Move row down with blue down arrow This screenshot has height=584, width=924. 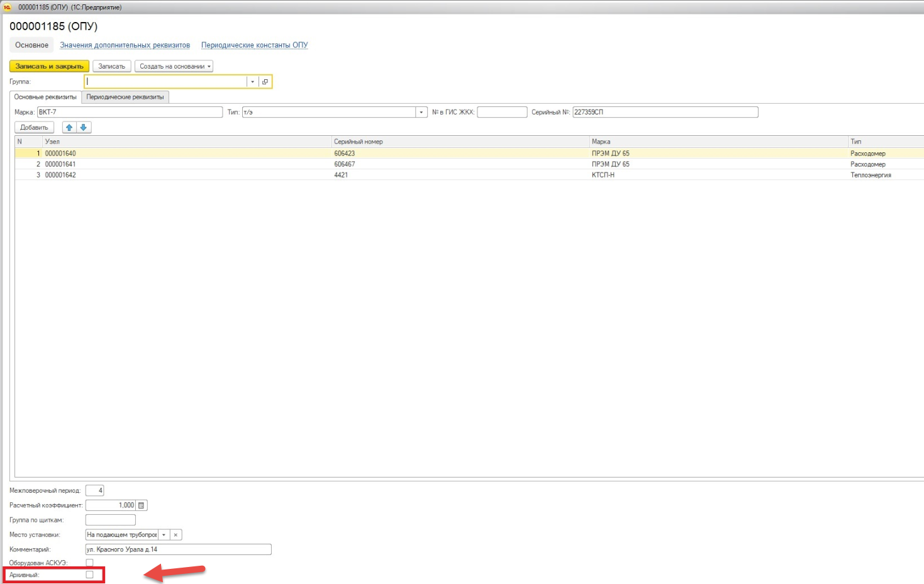(84, 127)
